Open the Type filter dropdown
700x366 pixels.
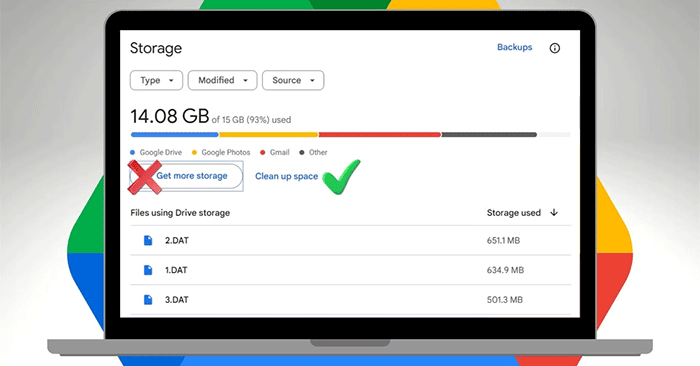pos(156,80)
